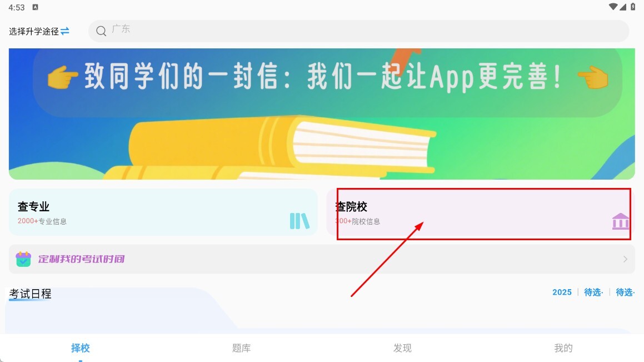
Task: Tap the right pointing-hand emoji on banner
Action: (x=593, y=77)
